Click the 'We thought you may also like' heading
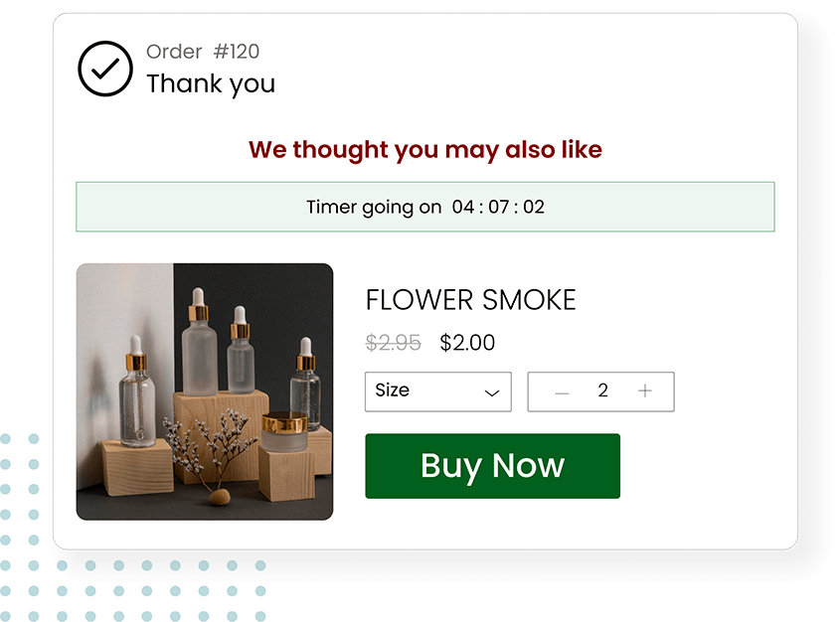 point(425,150)
